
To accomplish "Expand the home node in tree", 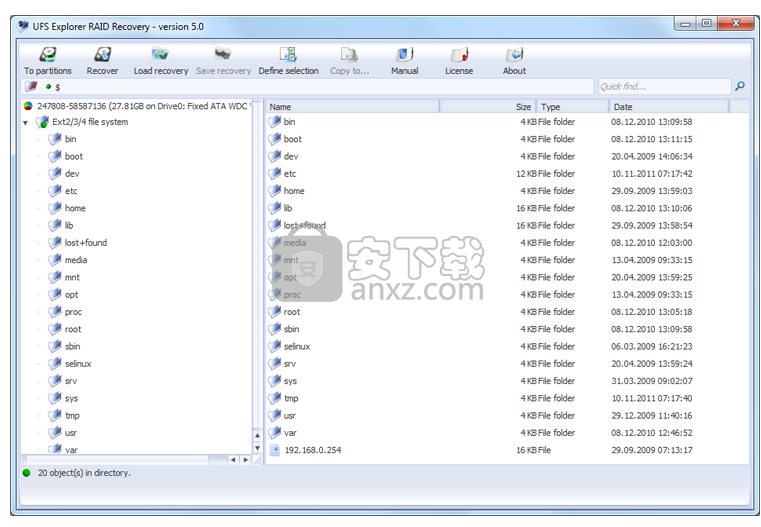I will (38, 209).
